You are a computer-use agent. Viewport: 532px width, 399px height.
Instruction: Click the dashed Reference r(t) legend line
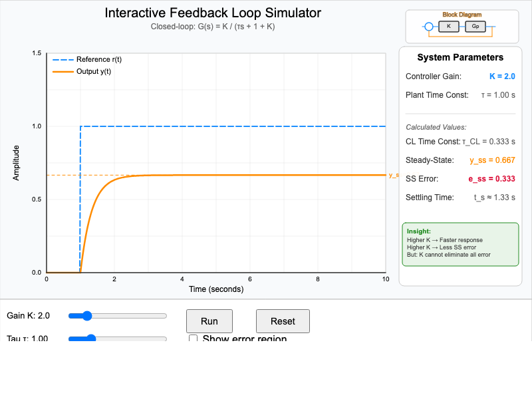pos(63,59)
